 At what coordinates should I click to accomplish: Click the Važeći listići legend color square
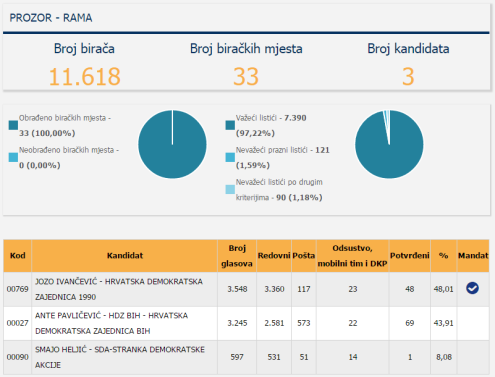click(x=230, y=125)
